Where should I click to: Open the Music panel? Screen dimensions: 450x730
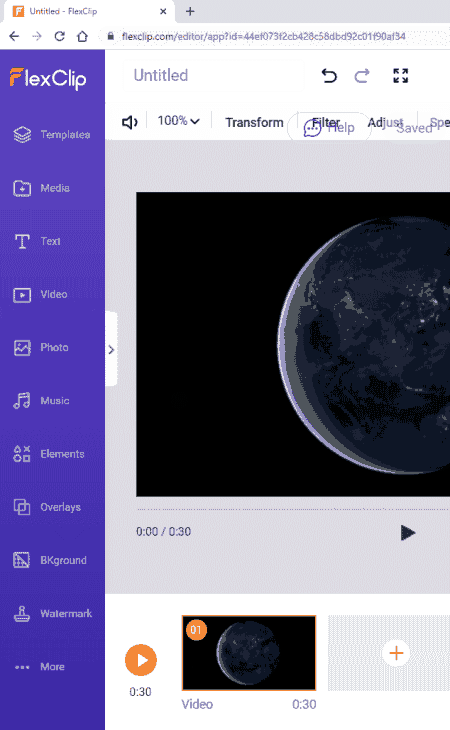click(41, 400)
